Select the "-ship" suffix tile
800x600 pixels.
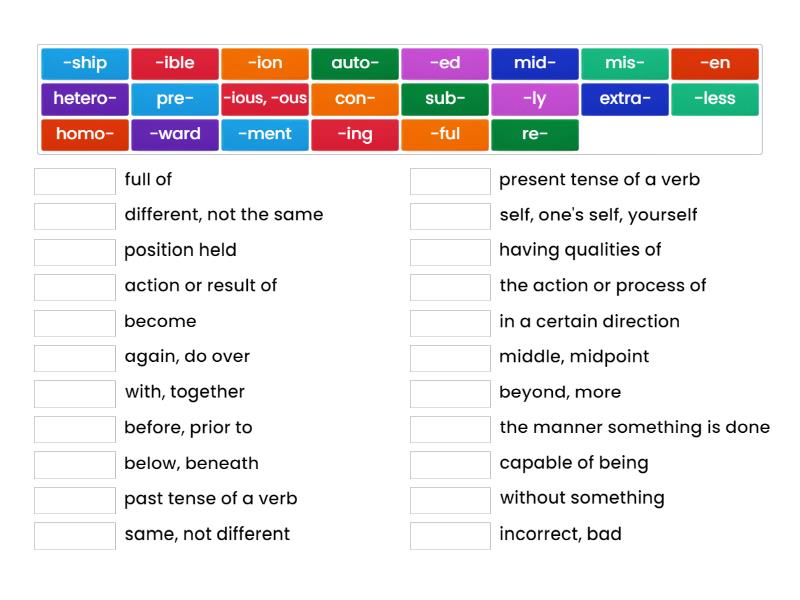tap(84, 62)
